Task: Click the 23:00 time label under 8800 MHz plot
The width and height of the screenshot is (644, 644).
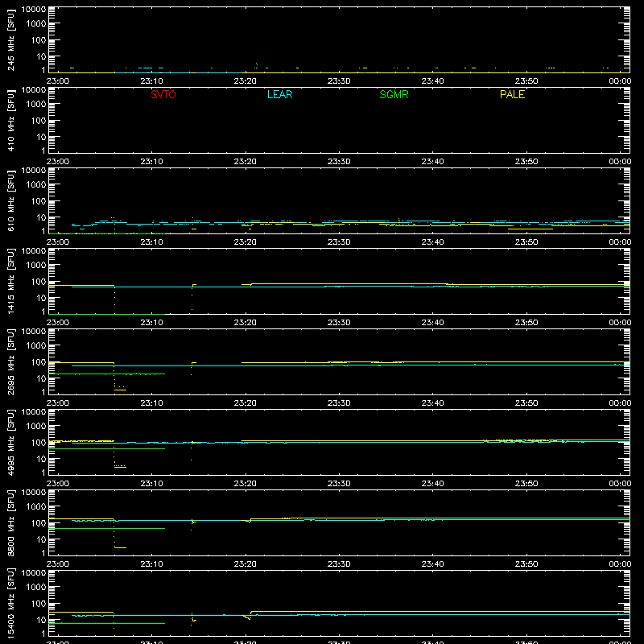Action: click(58, 564)
